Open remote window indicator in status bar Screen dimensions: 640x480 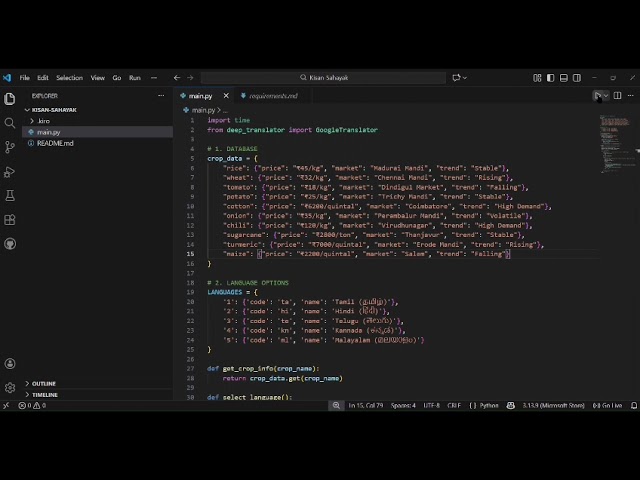point(6,405)
